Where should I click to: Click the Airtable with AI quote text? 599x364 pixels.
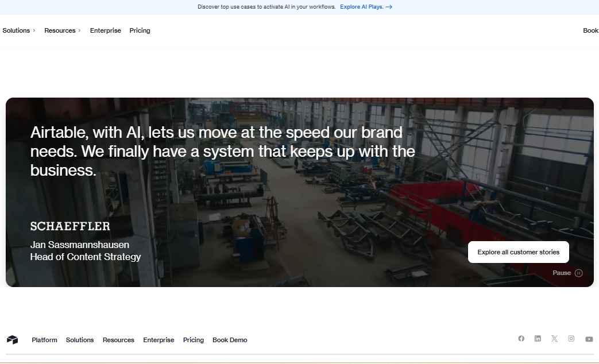223,151
